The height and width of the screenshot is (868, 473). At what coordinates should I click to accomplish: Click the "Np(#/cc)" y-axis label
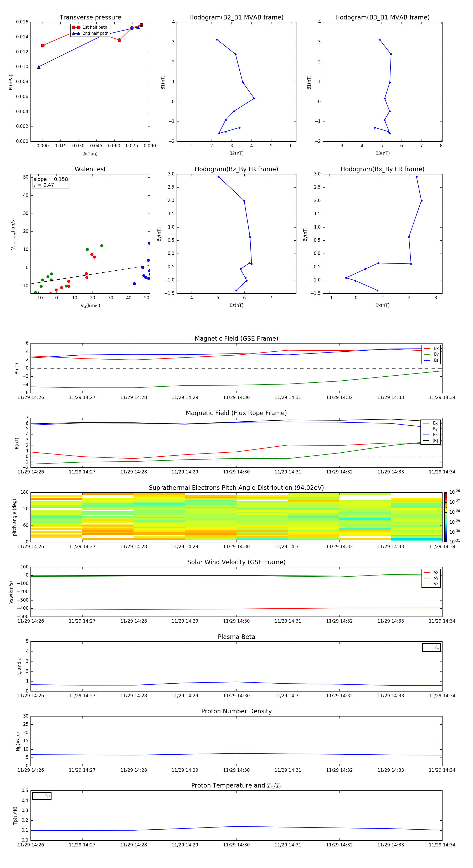pyautogui.click(x=18, y=741)
